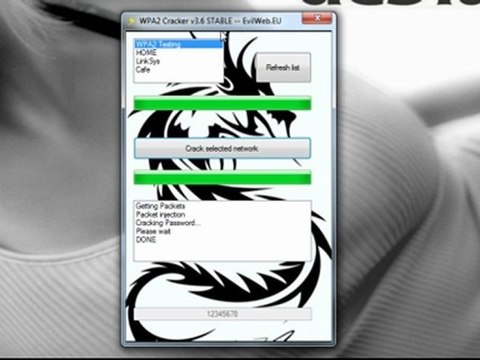480x360 pixels.
Task: Click the upper green progress bar
Action: [x=222, y=103]
